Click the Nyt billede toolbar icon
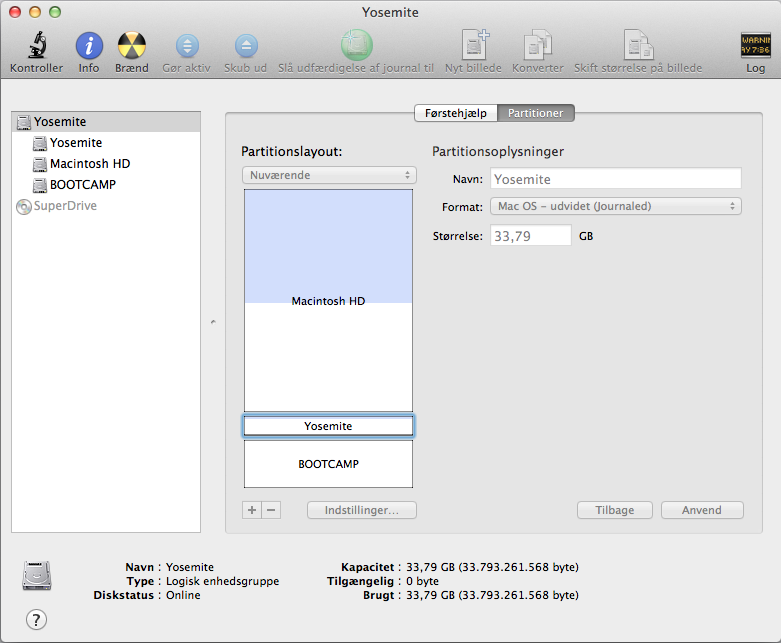781x643 pixels. click(474, 45)
